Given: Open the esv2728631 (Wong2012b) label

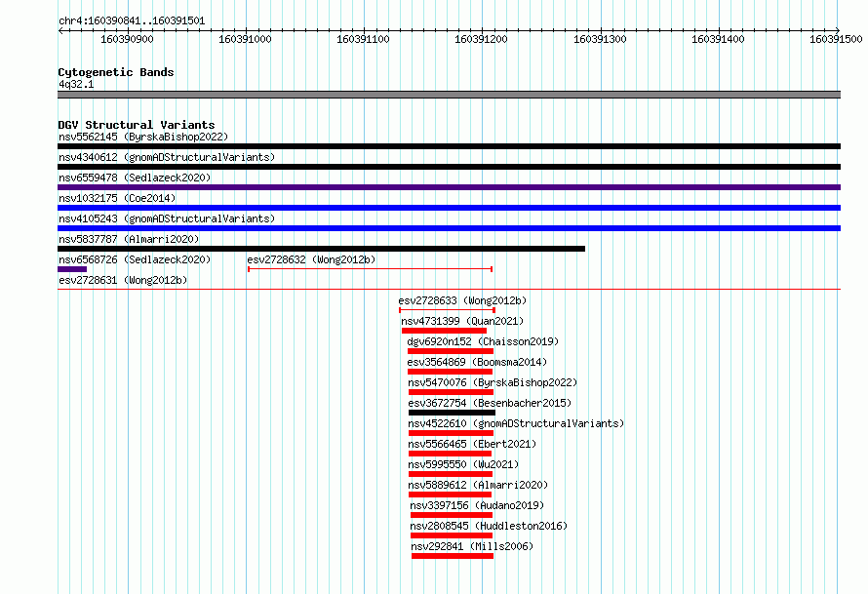Looking at the screenshot, I should [x=123, y=280].
